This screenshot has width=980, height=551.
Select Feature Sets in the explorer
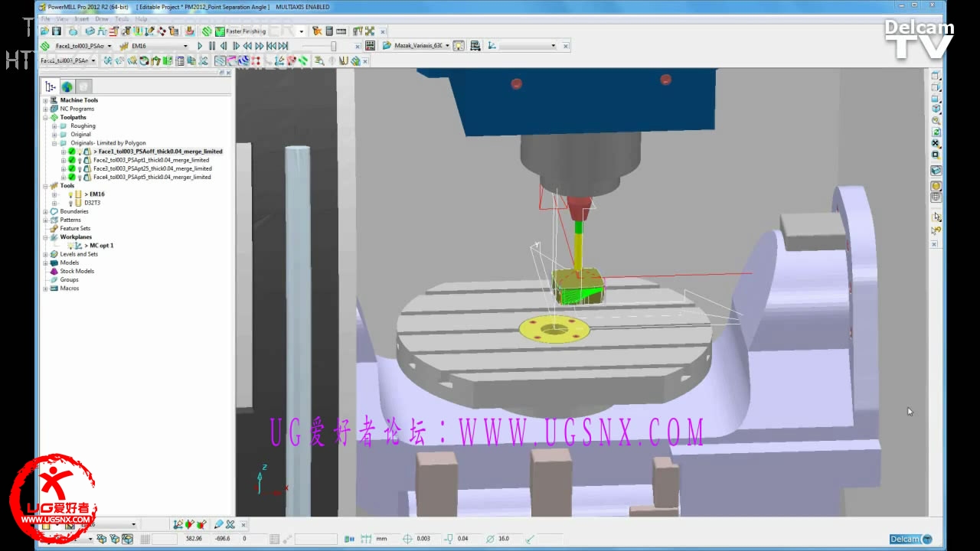tap(75, 228)
